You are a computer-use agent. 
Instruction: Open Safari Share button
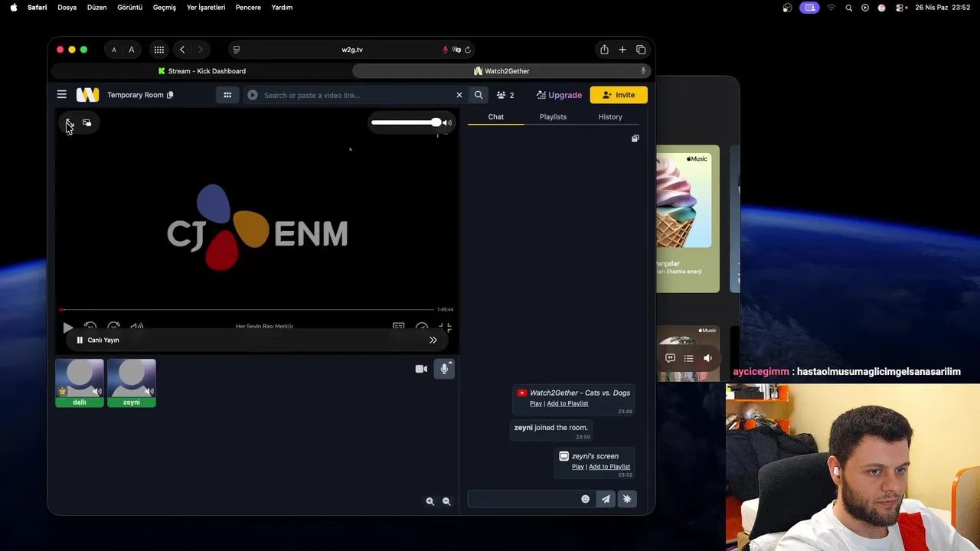click(x=604, y=50)
